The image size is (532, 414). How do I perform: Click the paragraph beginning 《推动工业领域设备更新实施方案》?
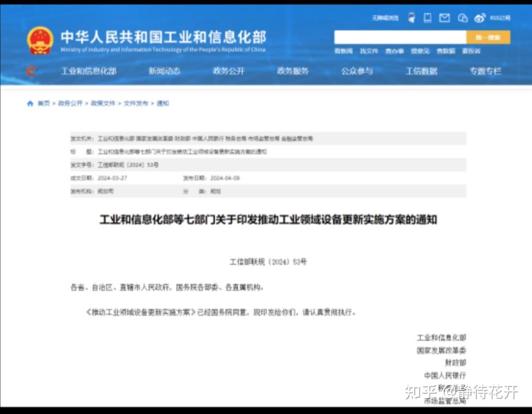pos(221,312)
